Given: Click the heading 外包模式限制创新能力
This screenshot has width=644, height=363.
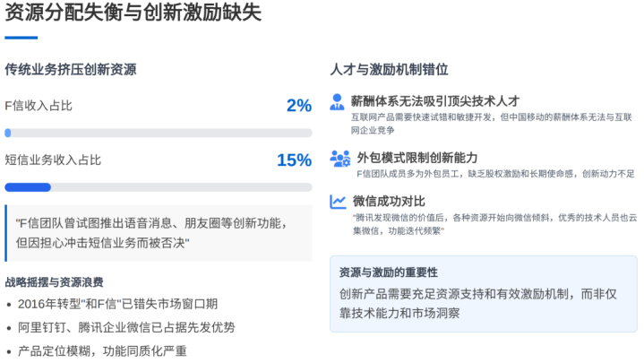Looking at the screenshot, I should [x=417, y=158].
